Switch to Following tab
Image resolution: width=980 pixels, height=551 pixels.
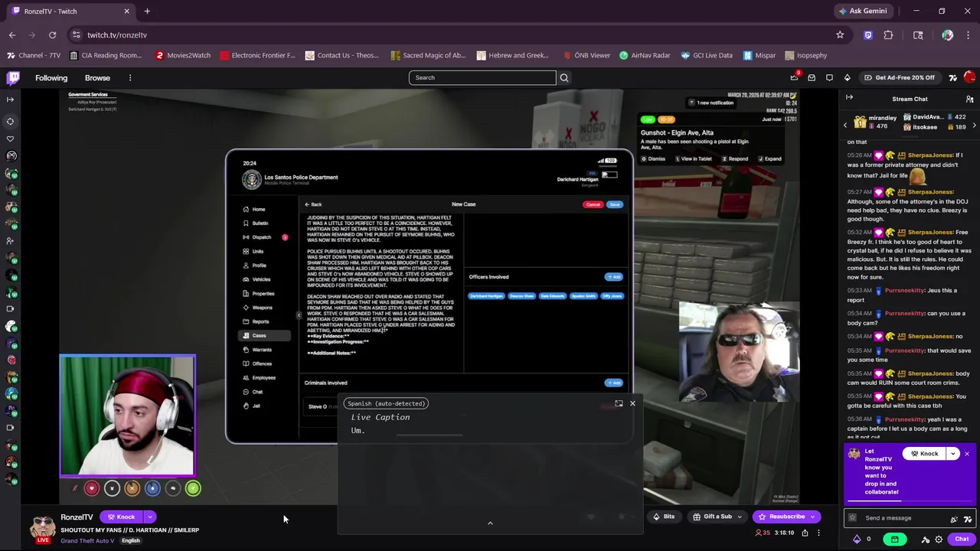click(51, 77)
